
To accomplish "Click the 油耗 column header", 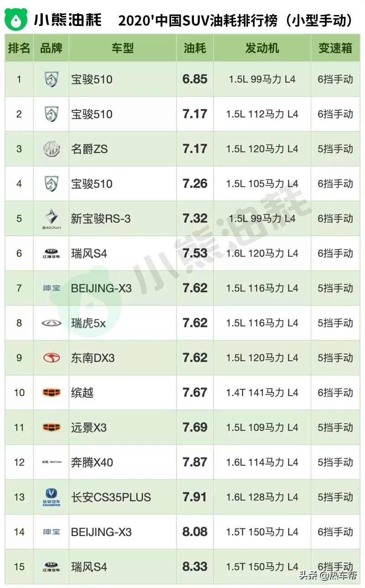I will click(x=195, y=48).
